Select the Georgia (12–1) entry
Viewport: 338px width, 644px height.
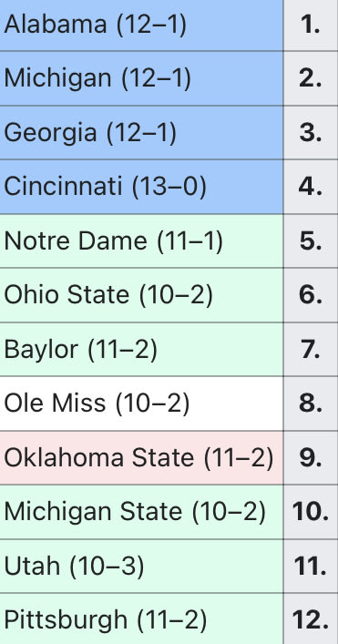pos(141,133)
